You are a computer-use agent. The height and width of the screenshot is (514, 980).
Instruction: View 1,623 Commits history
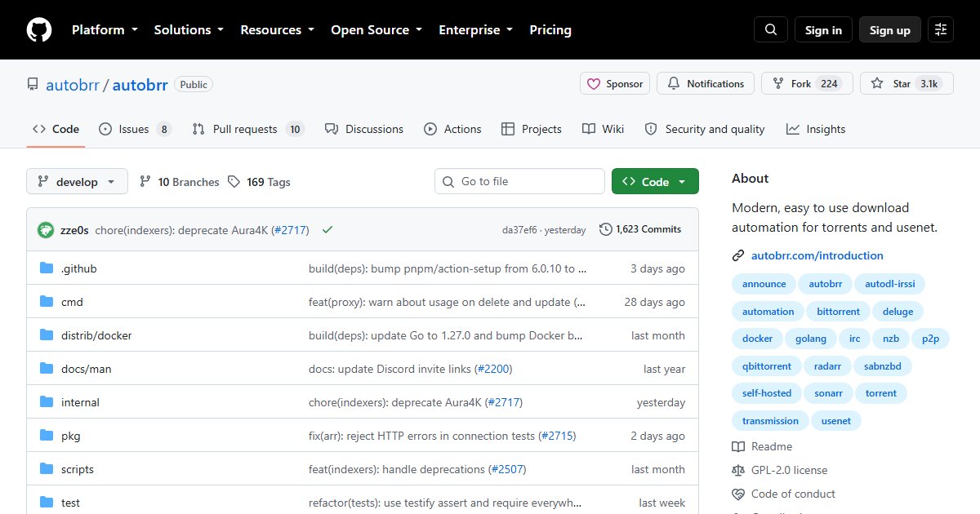point(640,229)
